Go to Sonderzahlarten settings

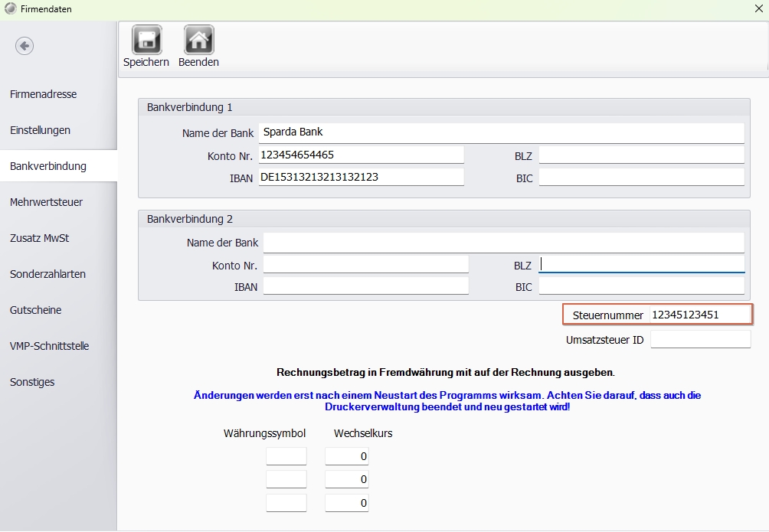click(48, 274)
